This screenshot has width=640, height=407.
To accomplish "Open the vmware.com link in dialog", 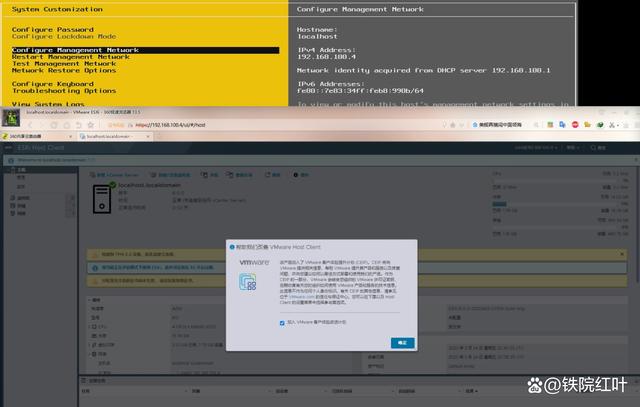I will point(301,297).
